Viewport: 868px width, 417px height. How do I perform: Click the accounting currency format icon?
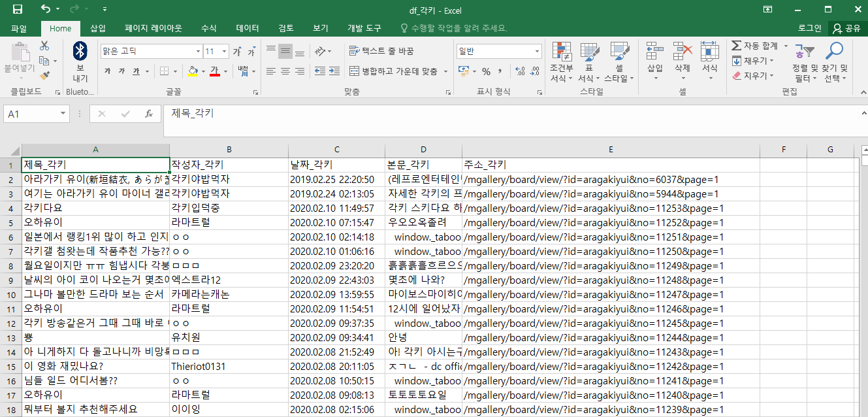point(463,71)
